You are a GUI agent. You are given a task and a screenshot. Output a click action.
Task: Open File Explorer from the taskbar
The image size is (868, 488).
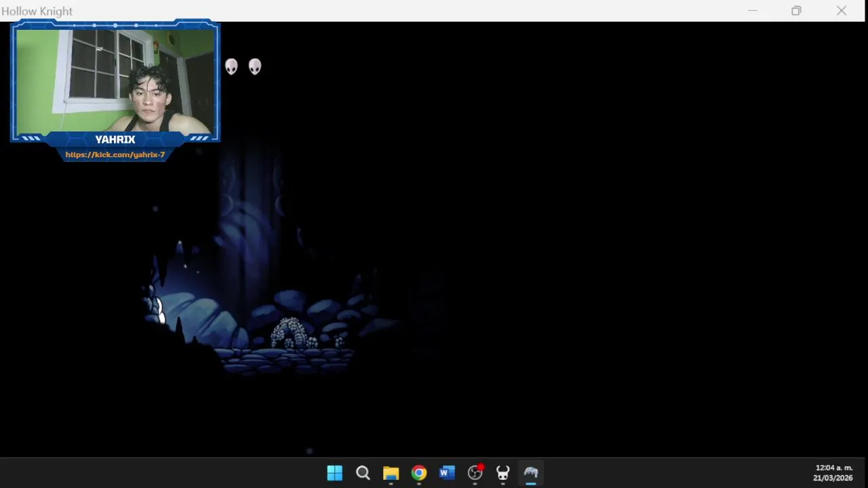[x=391, y=472]
